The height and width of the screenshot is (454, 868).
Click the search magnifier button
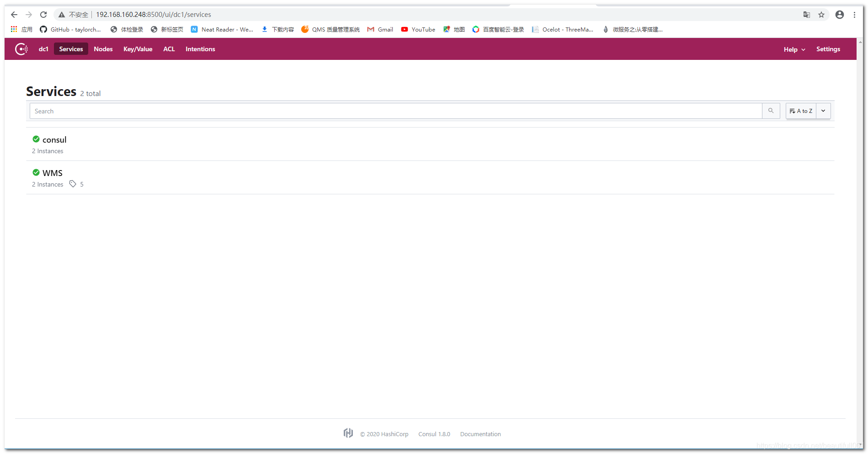[771, 111]
